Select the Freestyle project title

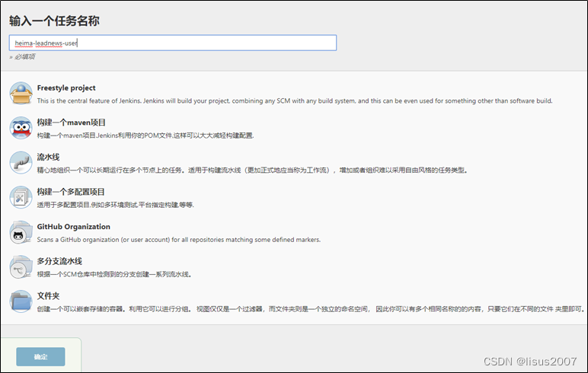(66, 88)
